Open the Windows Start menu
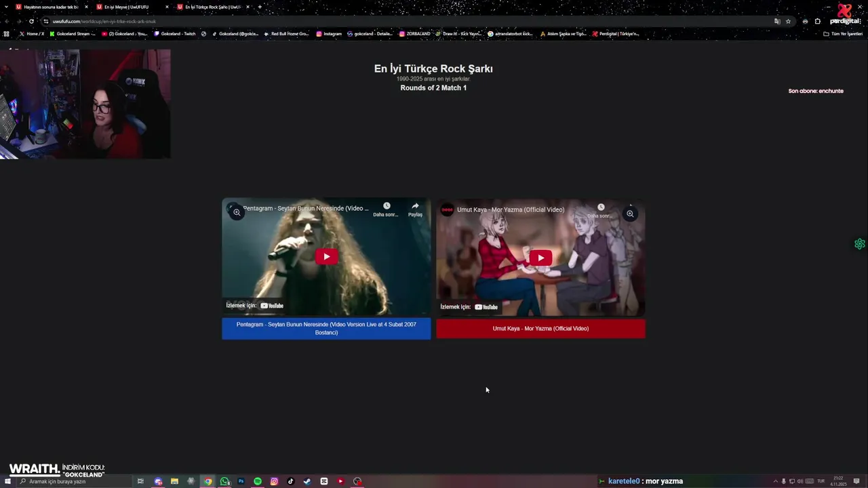Viewport: 868px width, 488px height. pyautogui.click(x=7, y=481)
